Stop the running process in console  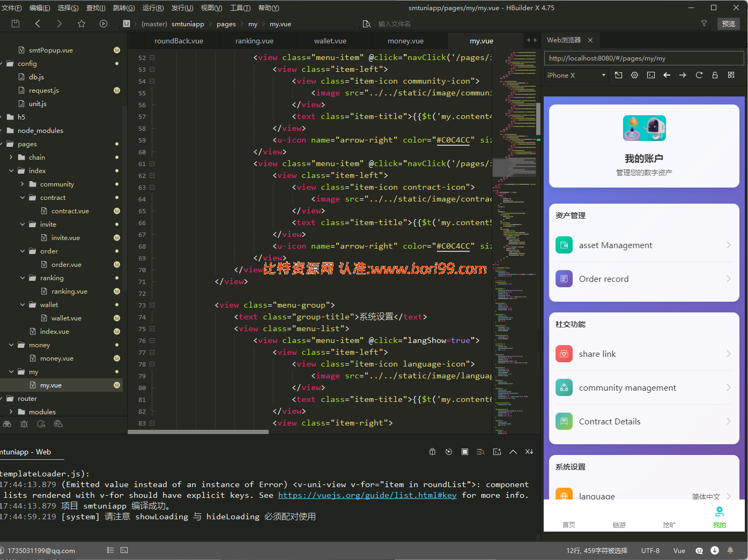(x=465, y=452)
